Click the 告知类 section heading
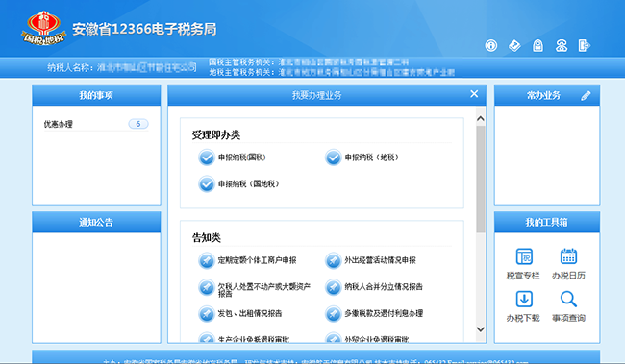This screenshot has height=364, width=625. 207,238
